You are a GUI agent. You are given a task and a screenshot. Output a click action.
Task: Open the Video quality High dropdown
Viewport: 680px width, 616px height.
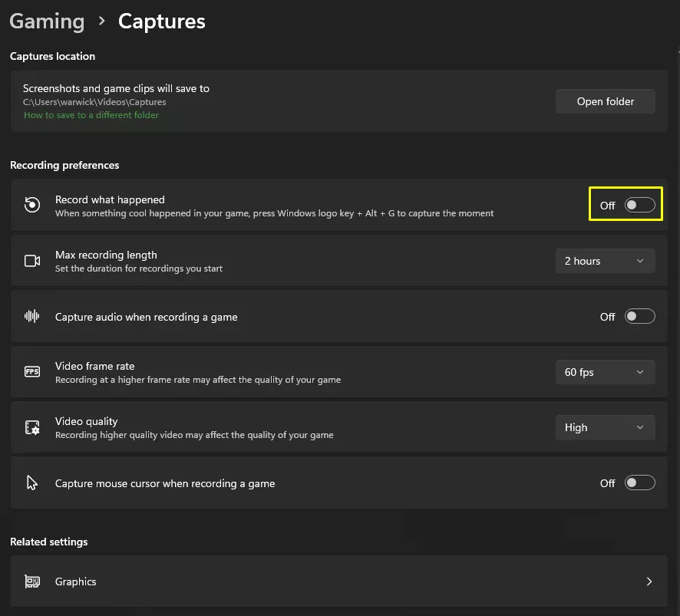(605, 427)
